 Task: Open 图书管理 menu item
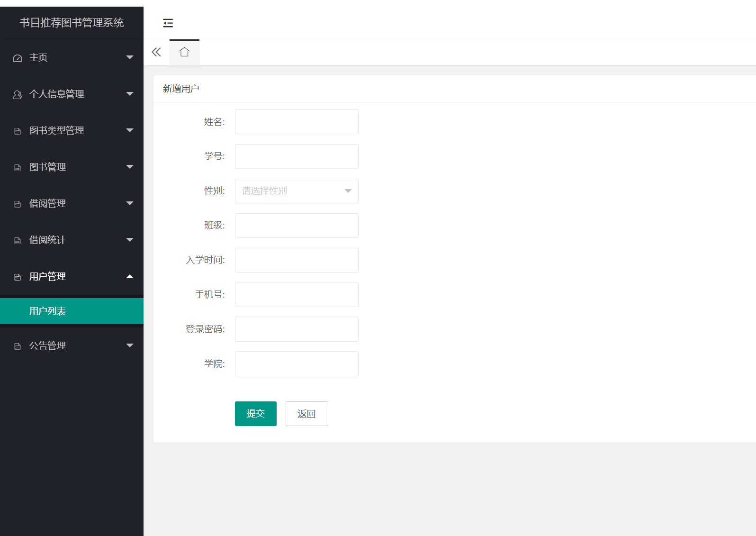coord(72,167)
